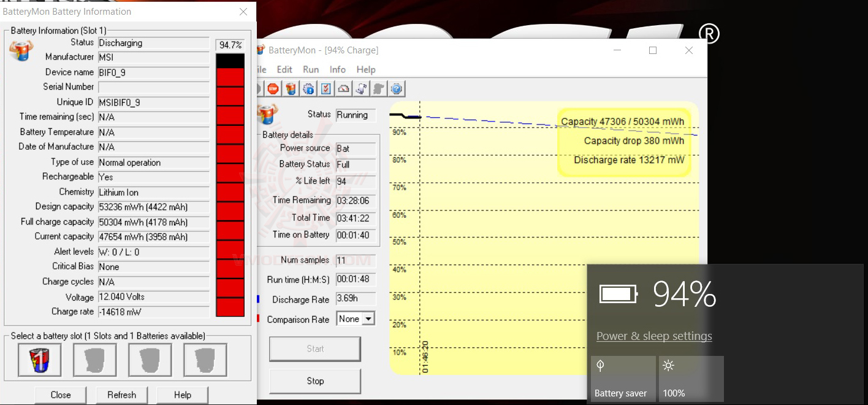The image size is (868, 405).
Task: Click the Status field showing Discharging
Action: point(154,43)
